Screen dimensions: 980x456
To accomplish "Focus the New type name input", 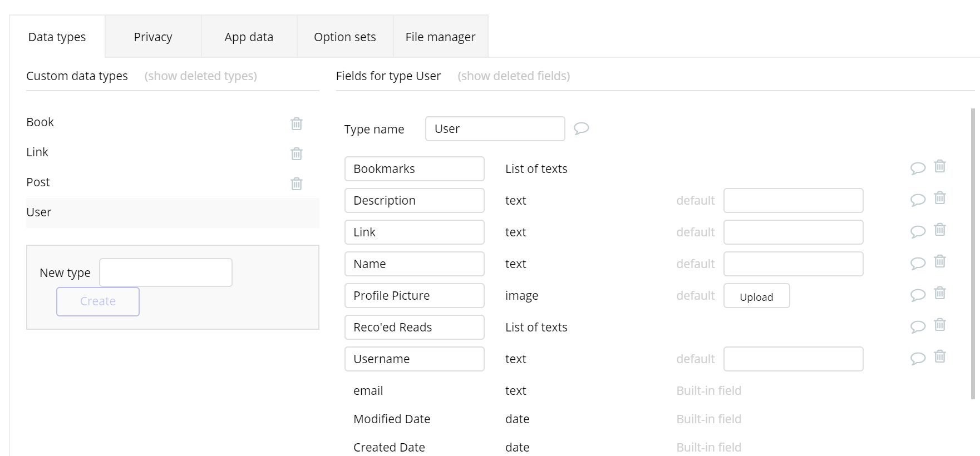I will (x=166, y=272).
